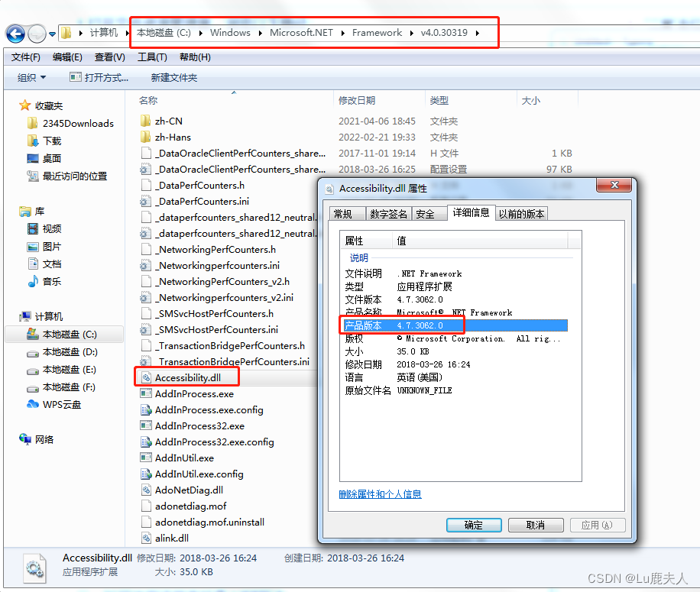Switch to the 安全 tab
Image resolution: width=700 pixels, height=592 pixels.
pos(429,214)
